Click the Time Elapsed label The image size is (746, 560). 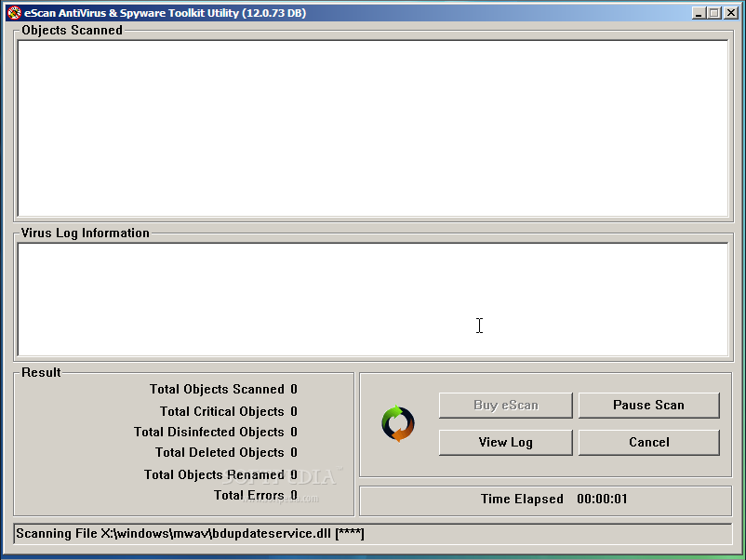(522, 500)
